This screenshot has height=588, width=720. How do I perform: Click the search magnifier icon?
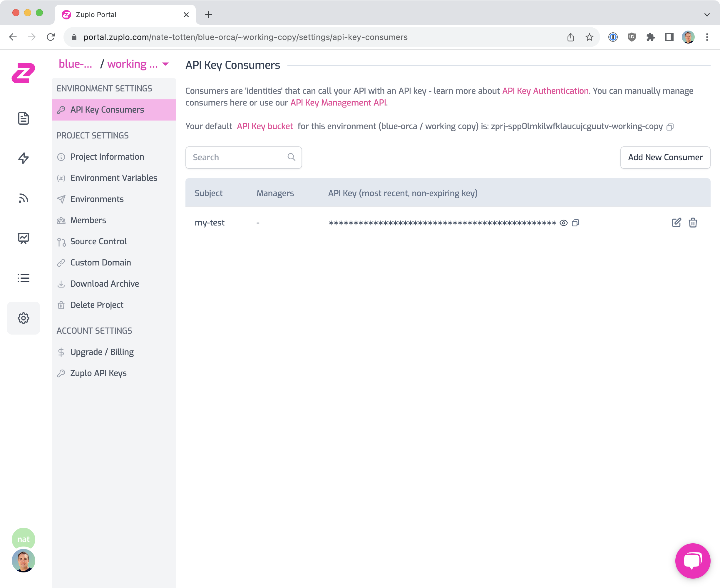pos(291,157)
